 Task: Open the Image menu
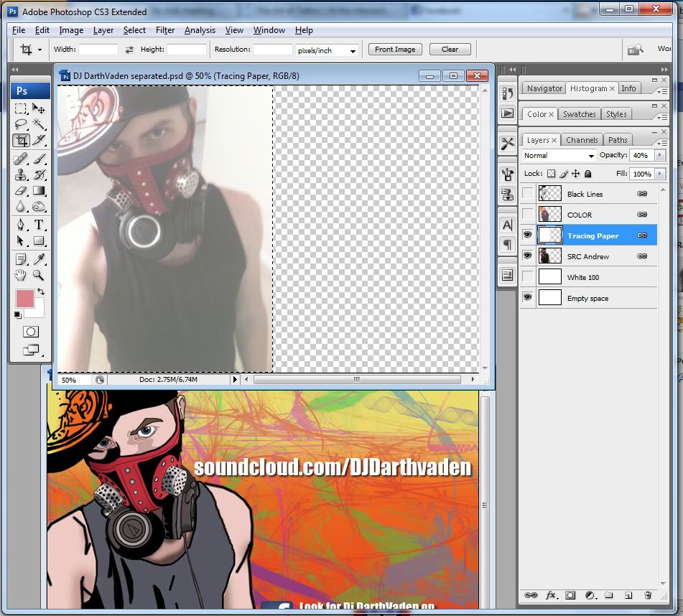(x=71, y=30)
